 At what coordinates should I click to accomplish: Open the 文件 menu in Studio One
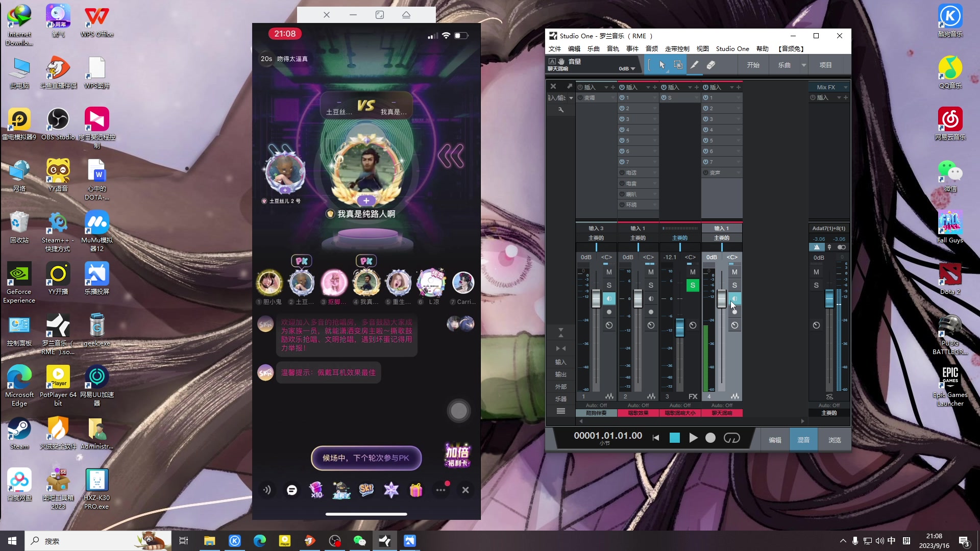(x=555, y=48)
